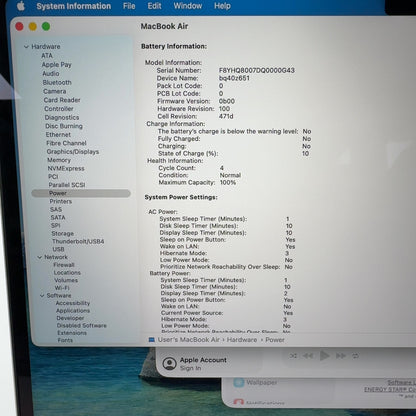The image size is (416, 416).
Task: Click the Wallpaper settings icon
Action: (x=239, y=382)
